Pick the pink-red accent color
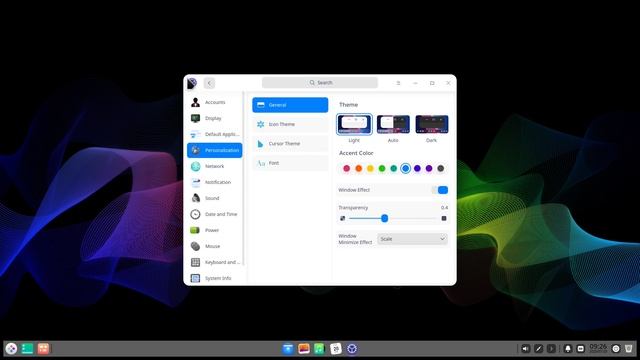 [x=347, y=168]
